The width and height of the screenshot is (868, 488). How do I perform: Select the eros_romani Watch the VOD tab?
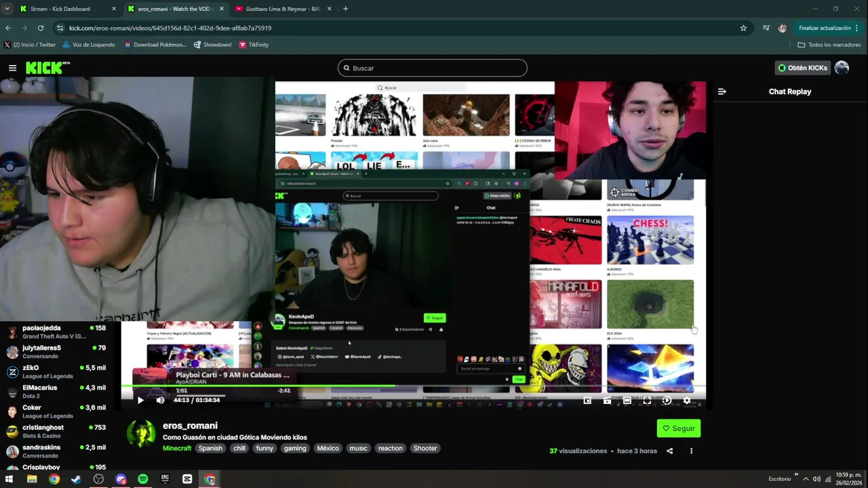coord(175,9)
